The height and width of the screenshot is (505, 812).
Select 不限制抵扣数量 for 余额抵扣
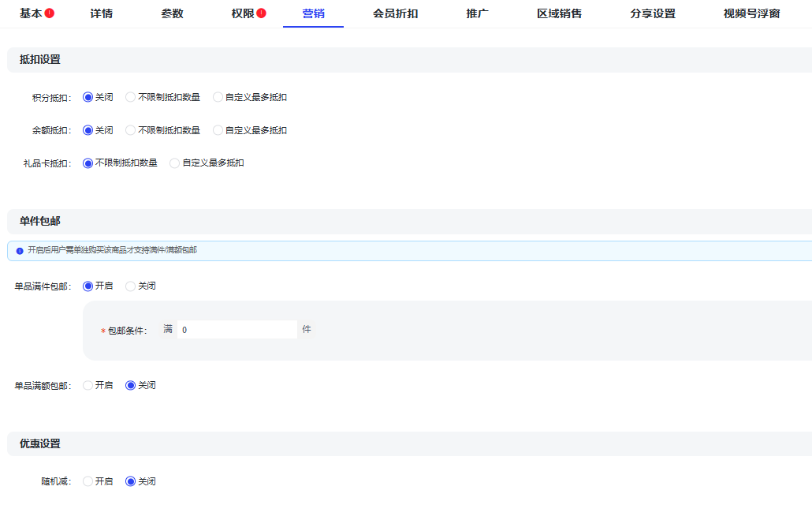pos(131,130)
